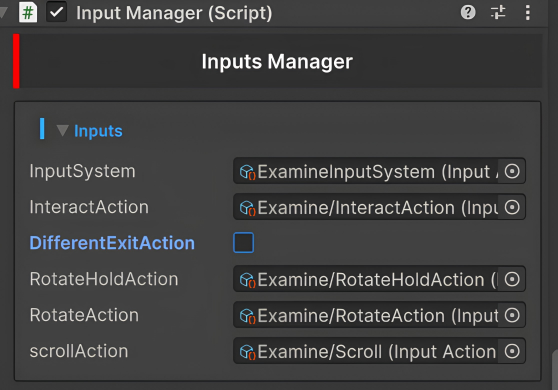558x390 pixels.
Task: Collapse the Inputs foldout triangle
Action: pos(62,131)
